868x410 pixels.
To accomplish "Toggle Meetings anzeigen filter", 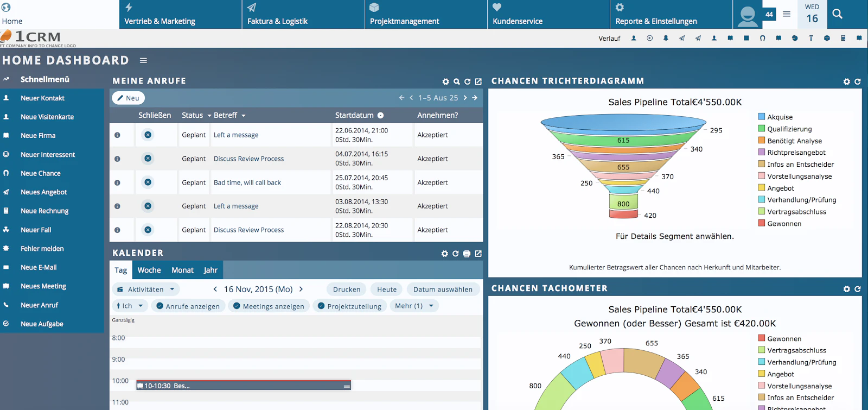I will [x=269, y=306].
